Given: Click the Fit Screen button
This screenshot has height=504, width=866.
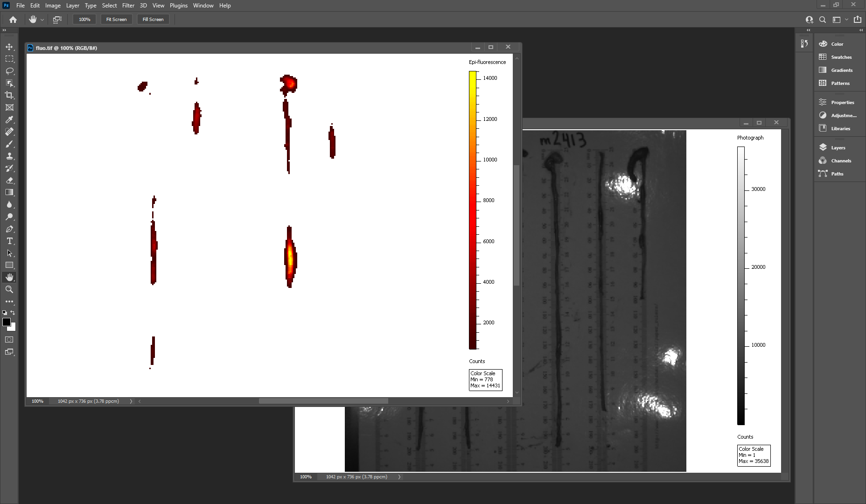Looking at the screenshot, I should tap(116, 20).
